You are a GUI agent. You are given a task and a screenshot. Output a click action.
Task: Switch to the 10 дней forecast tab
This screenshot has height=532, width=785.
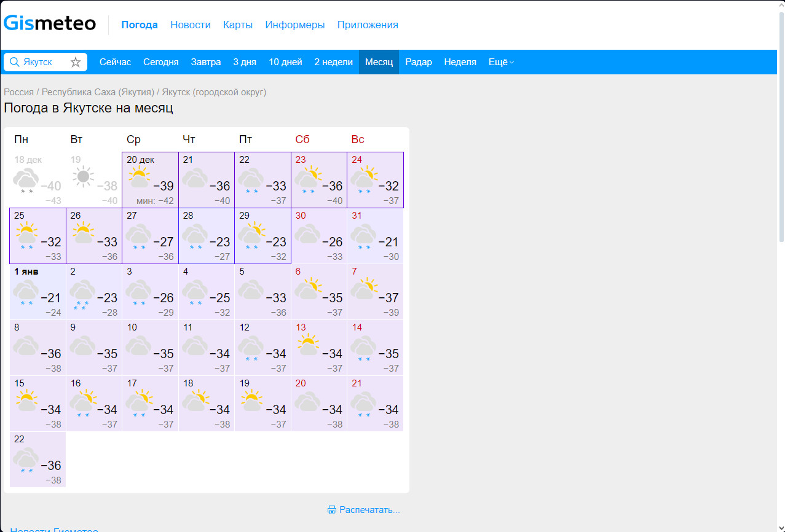coord(285,62)
